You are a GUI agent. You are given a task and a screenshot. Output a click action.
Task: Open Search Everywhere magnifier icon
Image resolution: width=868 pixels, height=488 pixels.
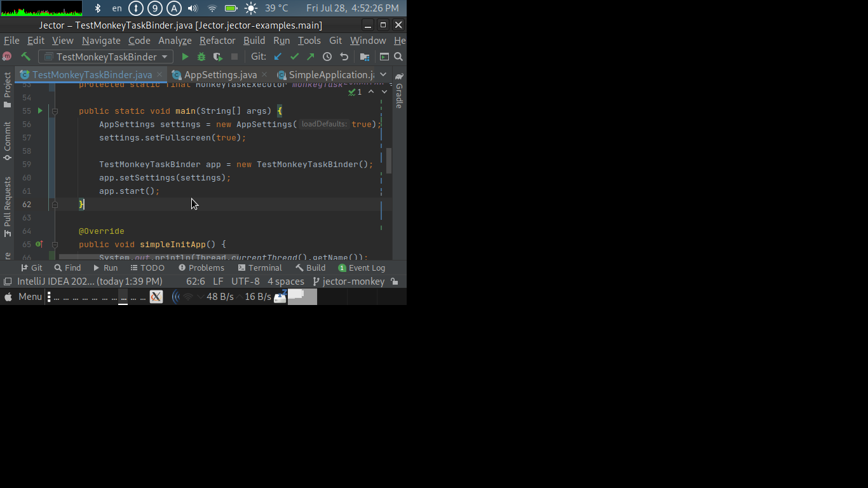(x=398, y=57)
